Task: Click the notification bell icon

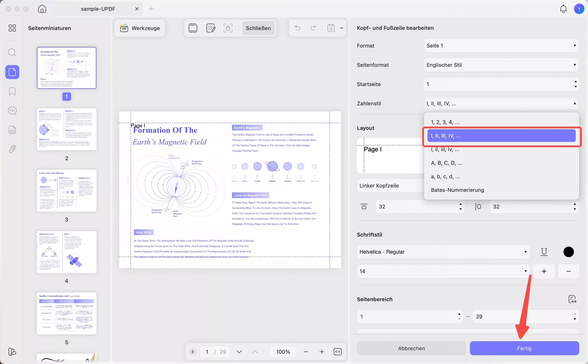Action: click(x=563, y=9)
